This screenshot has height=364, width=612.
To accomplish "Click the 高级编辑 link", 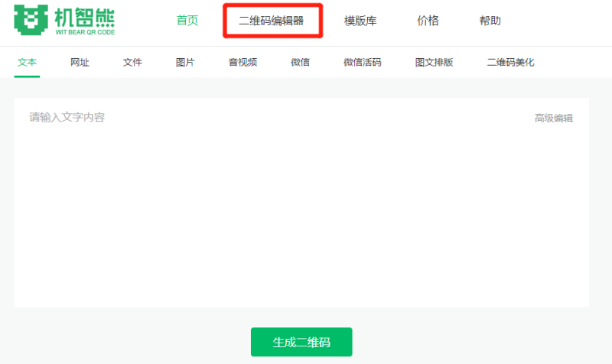I will pos(553,119).
